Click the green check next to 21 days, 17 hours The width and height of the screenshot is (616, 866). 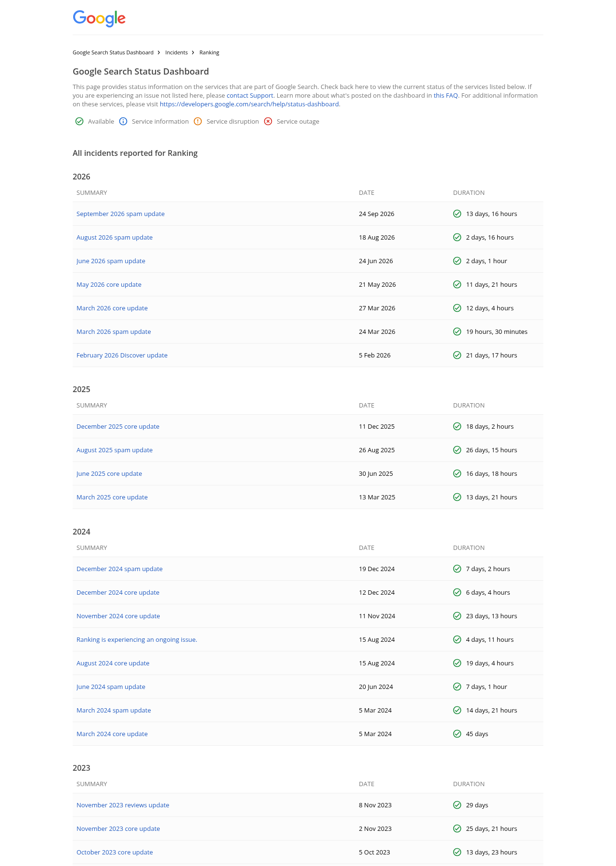coord(457,355)
